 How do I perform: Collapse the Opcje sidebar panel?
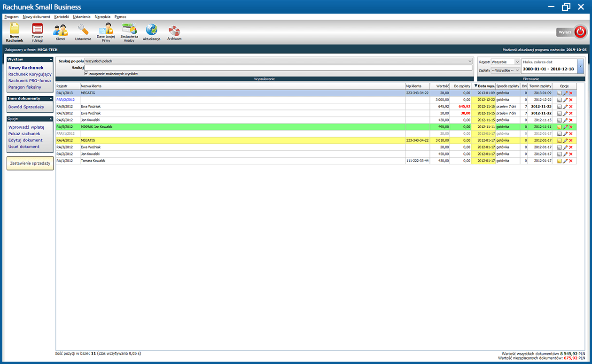(50, 119)
